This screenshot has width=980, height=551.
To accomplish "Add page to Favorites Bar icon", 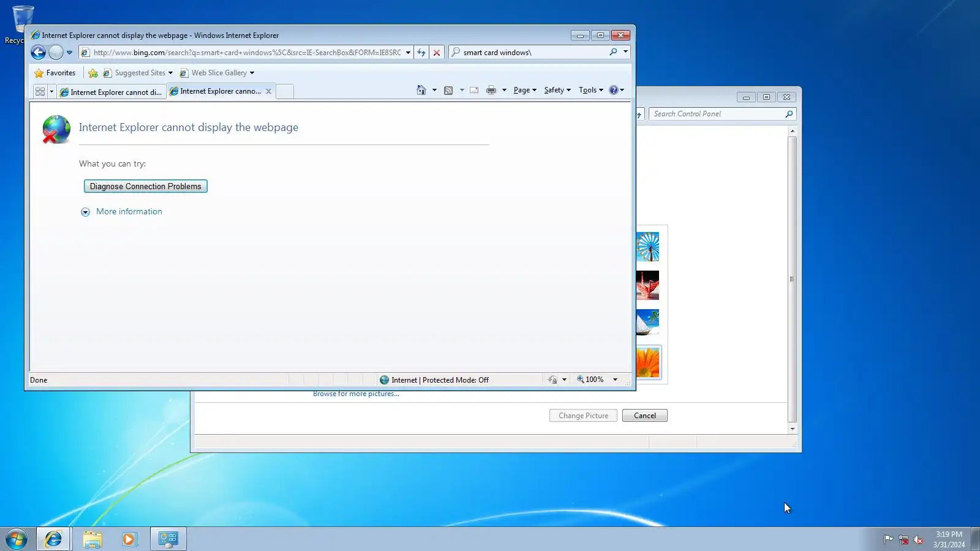I will (x=93, y=73).
